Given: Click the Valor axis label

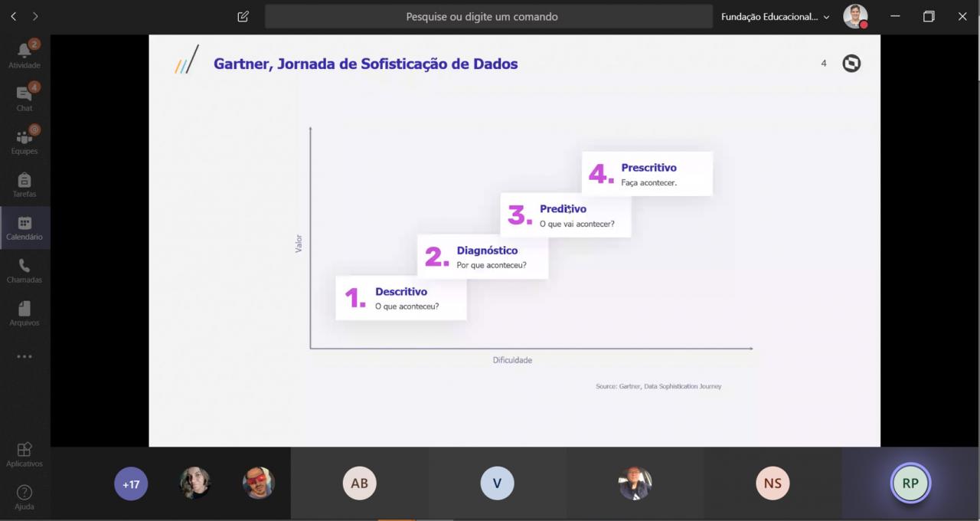Looking at the screenshot, I should point(299,244).
